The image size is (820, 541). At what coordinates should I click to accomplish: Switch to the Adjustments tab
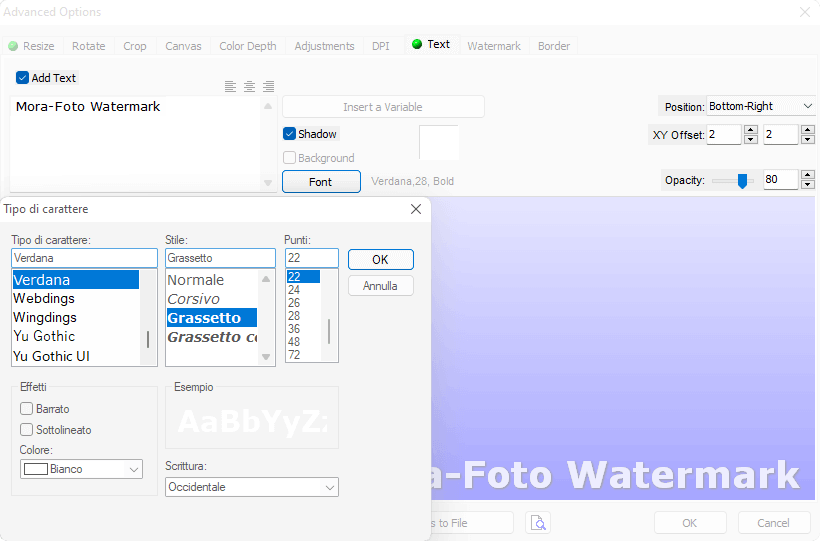pos(324,46)
